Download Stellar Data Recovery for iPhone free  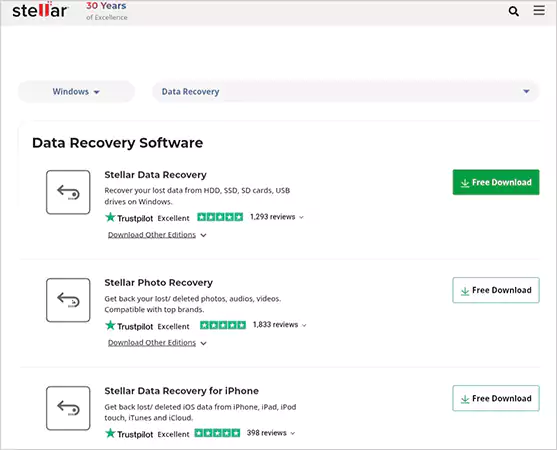coord(496,398)
